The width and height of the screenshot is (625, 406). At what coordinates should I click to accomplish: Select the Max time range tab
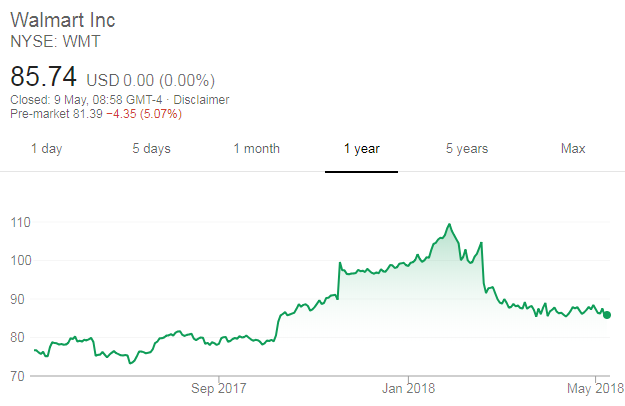tap(572, 149)
